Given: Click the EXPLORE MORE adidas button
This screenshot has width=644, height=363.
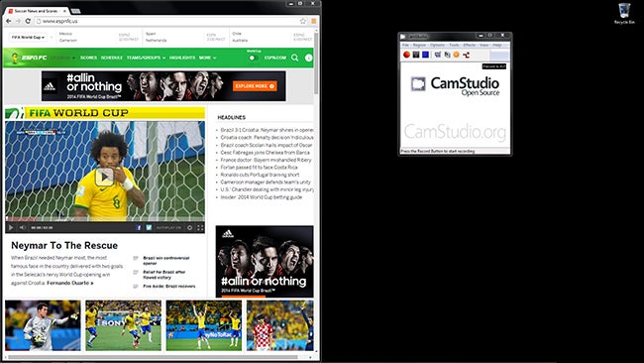Looking at the screenshot, I should tap(255, 86).
